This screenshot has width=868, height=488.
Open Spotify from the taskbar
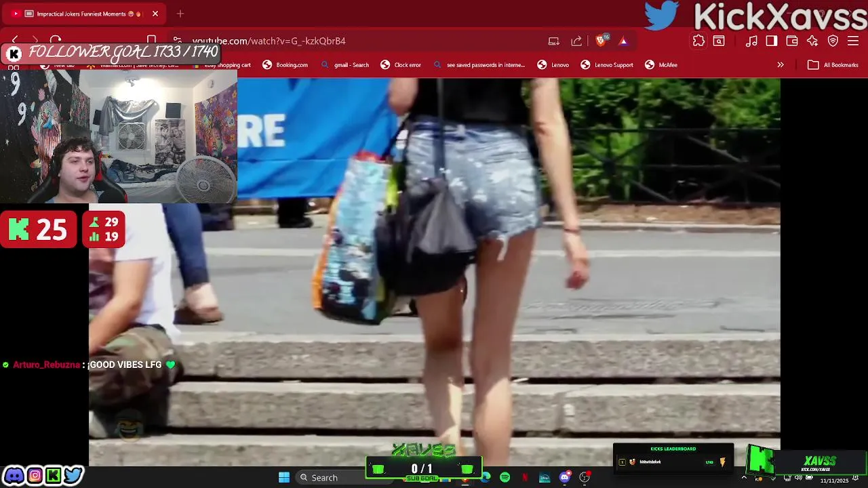[x=505, y=477]
